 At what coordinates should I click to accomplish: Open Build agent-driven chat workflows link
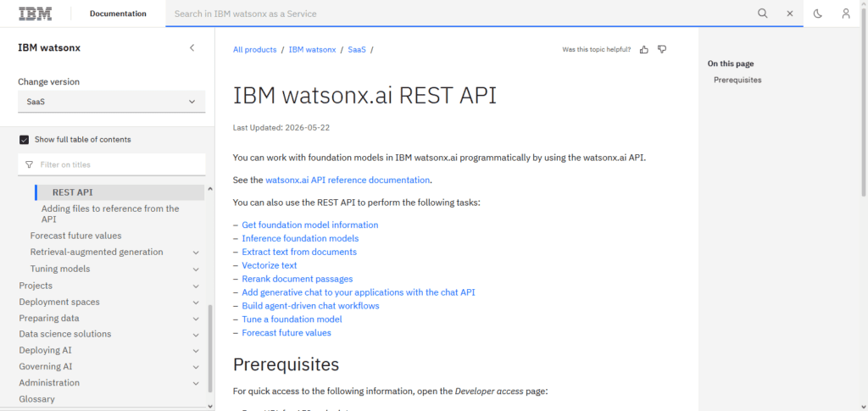click(310, 306)
